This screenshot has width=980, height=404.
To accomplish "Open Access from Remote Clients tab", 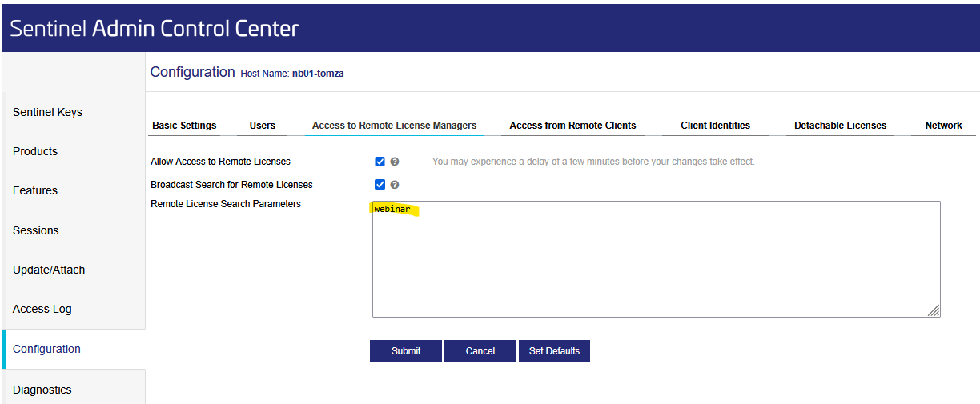I will click(x=572, y=126).
